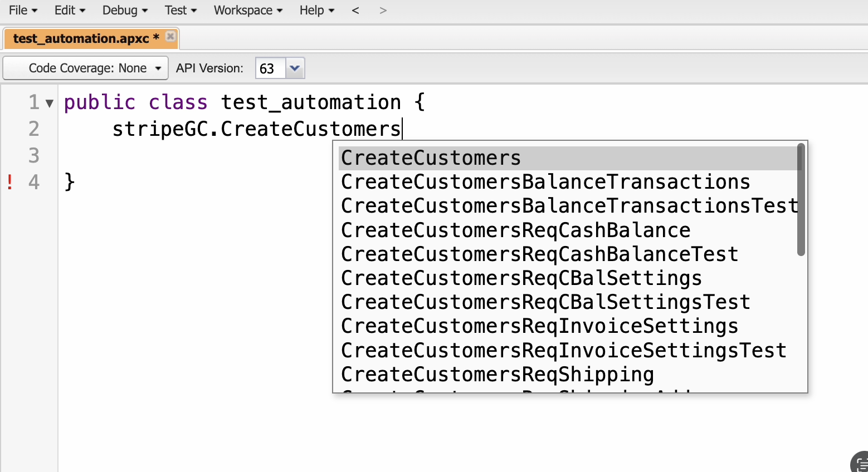Click the API Version number field

(x=270, y=68)
